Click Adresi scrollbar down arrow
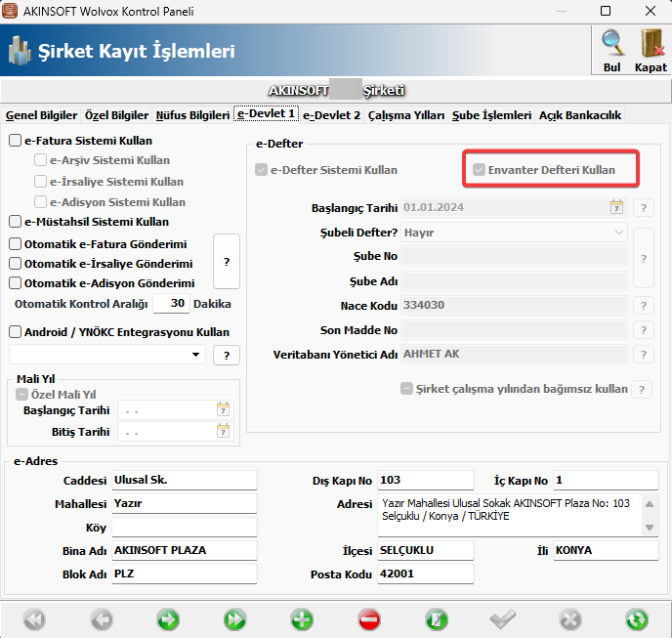This screenshot has width=672, height=638. 650,528
